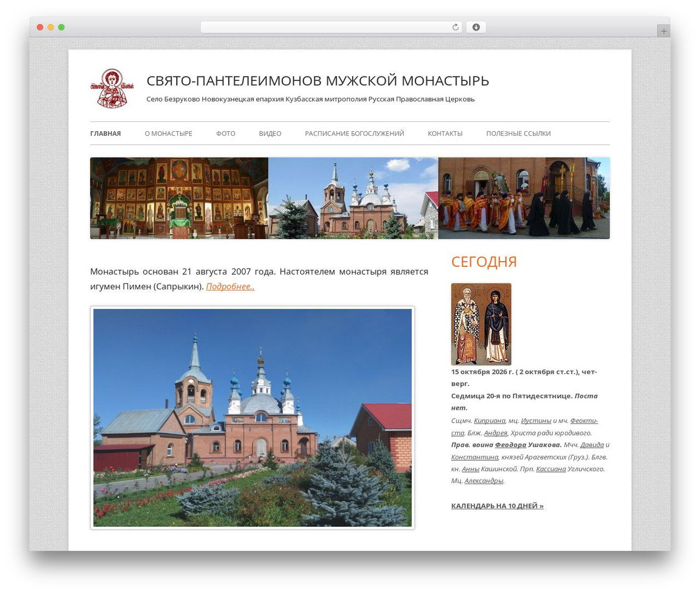Open the ГЛАВНАЯ menu item

coord(106,133)
